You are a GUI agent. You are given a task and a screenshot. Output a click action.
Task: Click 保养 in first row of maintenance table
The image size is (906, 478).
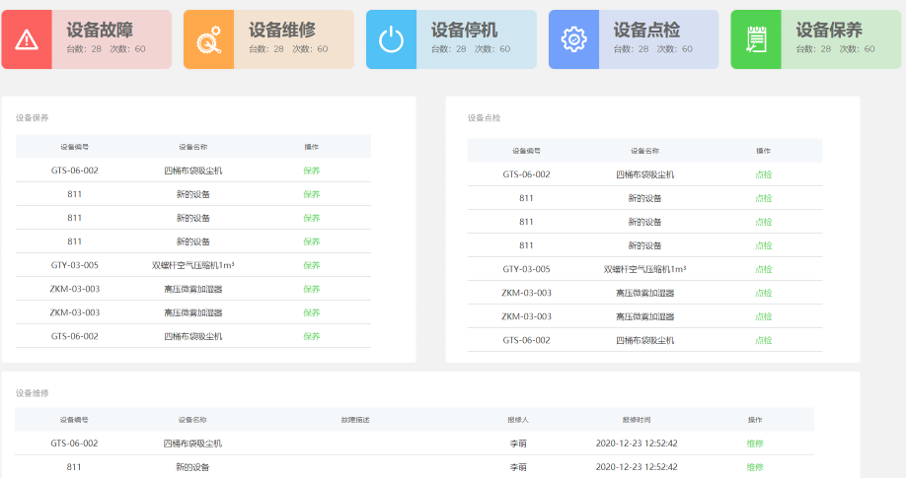312,170
